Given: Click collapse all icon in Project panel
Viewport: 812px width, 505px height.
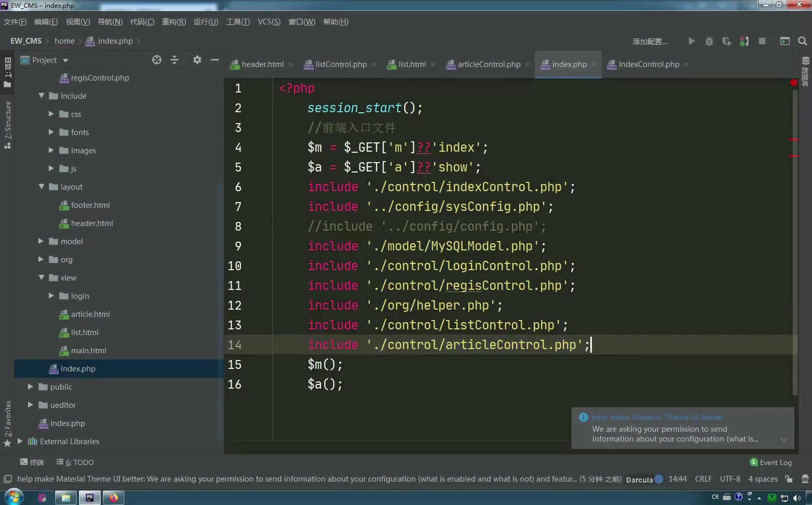Looking at the screenshot, I should point(174,60).
